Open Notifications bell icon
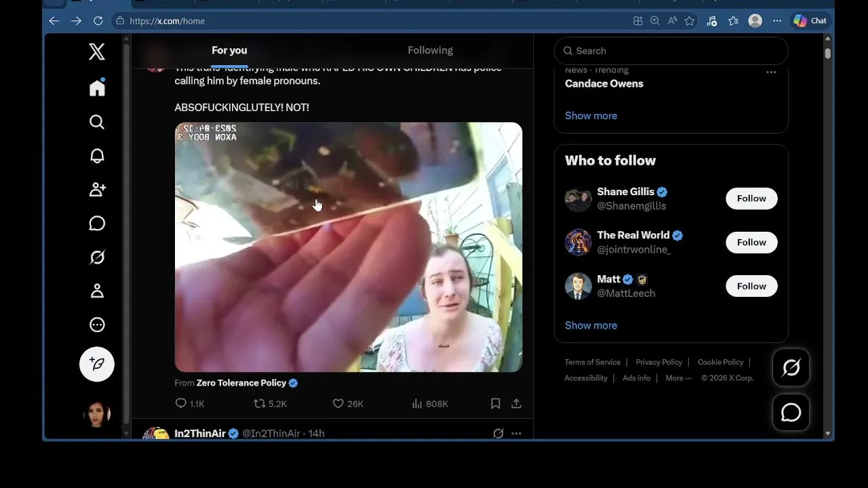 (97, 156)
